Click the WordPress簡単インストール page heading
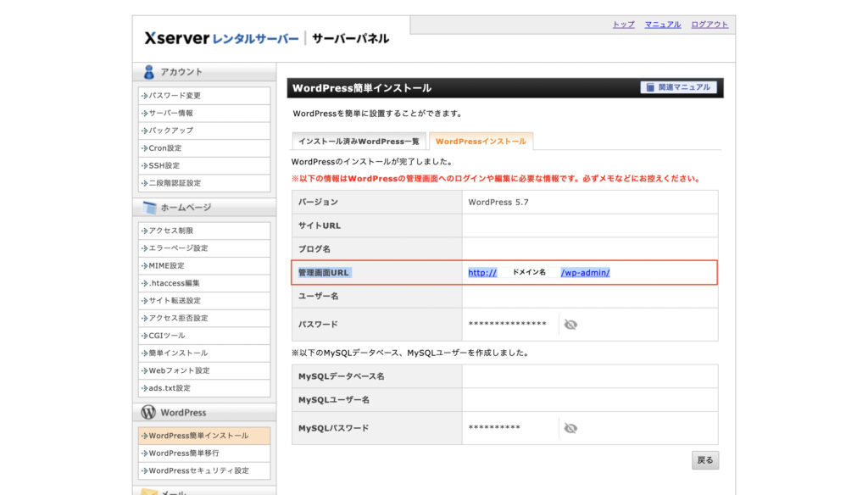 click(362, 88)
